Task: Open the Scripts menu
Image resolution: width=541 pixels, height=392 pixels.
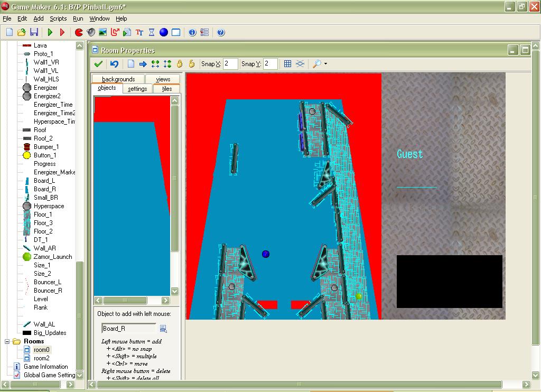Action: coord(58,18)
